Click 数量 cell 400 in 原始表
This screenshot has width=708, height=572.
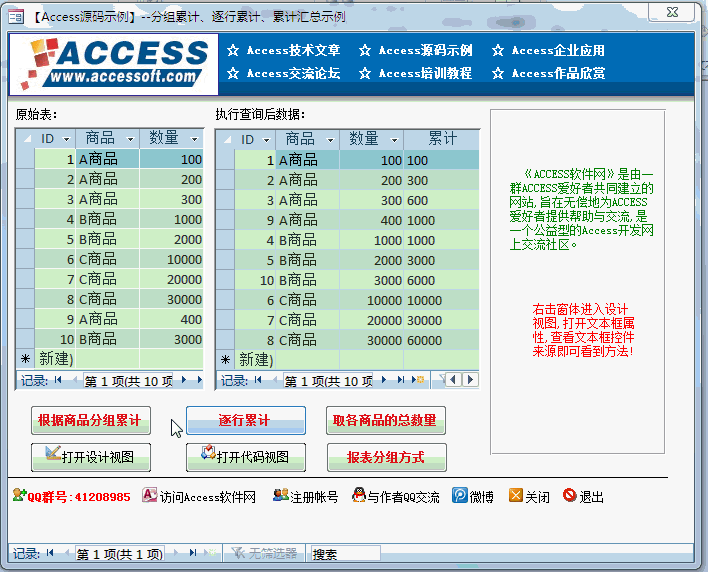(x=171, y=319)
